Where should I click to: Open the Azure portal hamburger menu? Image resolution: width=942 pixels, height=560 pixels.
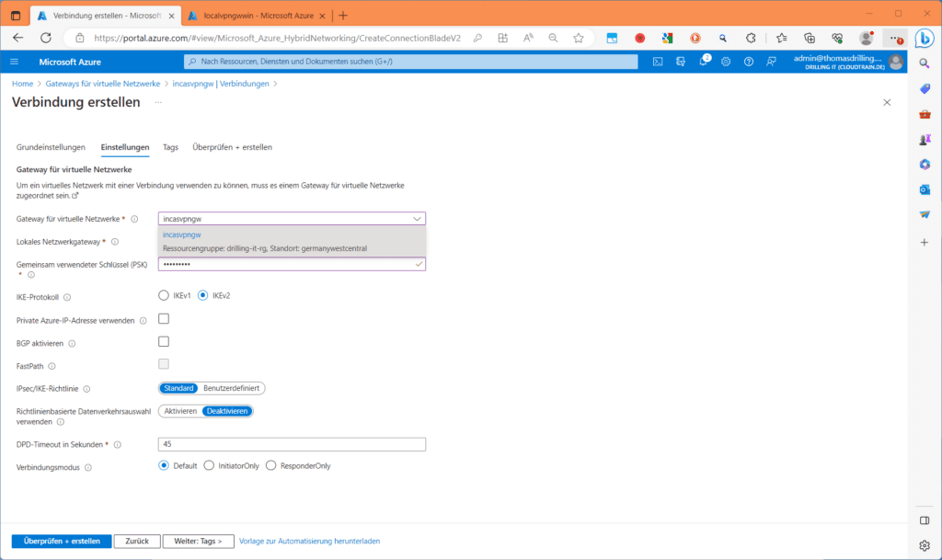coord(15,62)
